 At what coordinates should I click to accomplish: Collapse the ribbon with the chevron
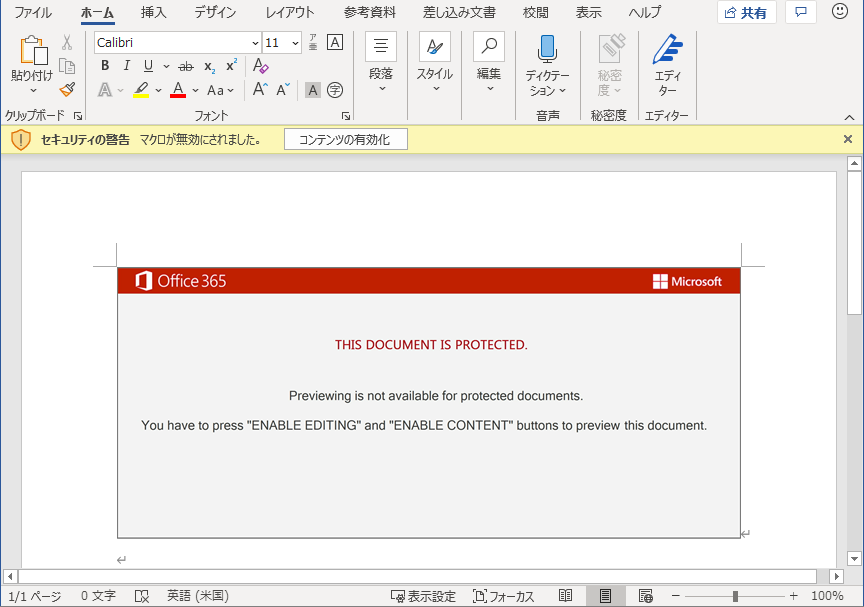(x=849, y=117)
